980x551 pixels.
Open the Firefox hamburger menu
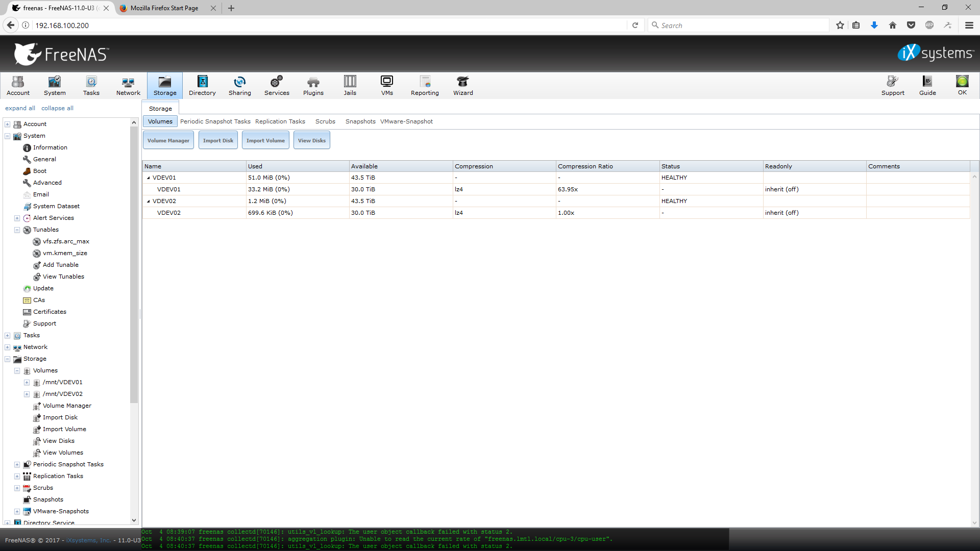(x=969, y=25)
